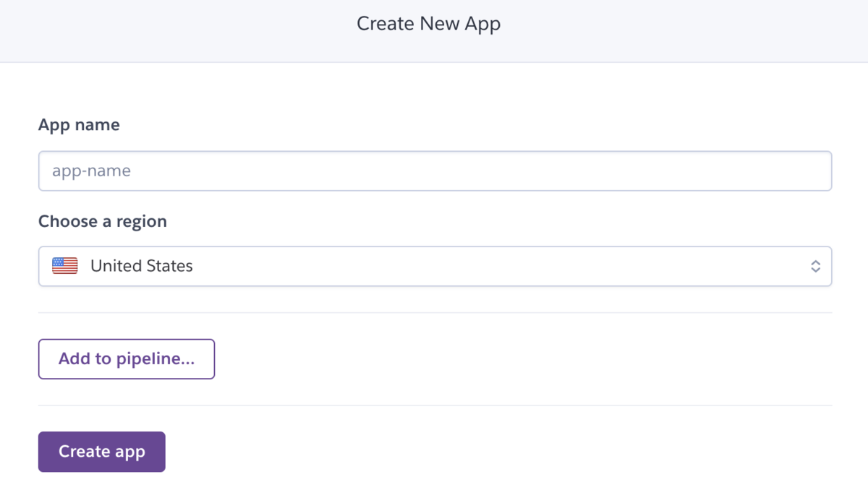Screen dimensions: 868x490
Task: Expand region list via chevron arrows
Action: pyautogui.click(x=815, y=266)
